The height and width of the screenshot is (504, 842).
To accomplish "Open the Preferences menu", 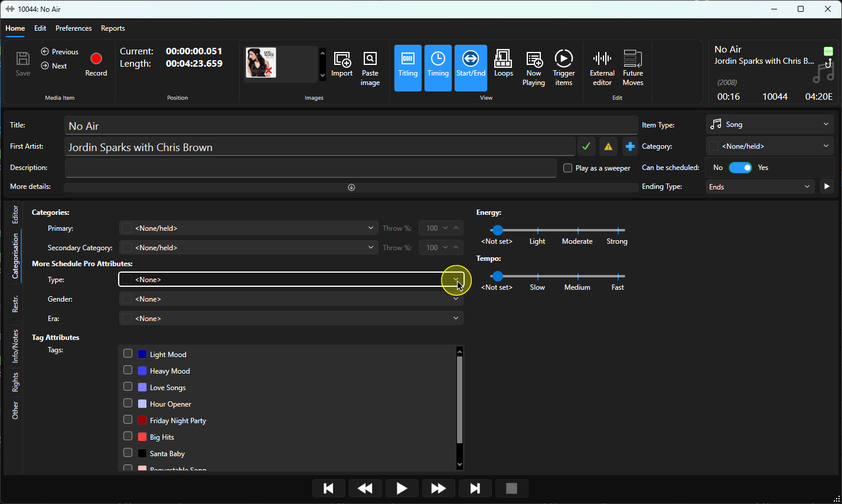I will 73,28.
